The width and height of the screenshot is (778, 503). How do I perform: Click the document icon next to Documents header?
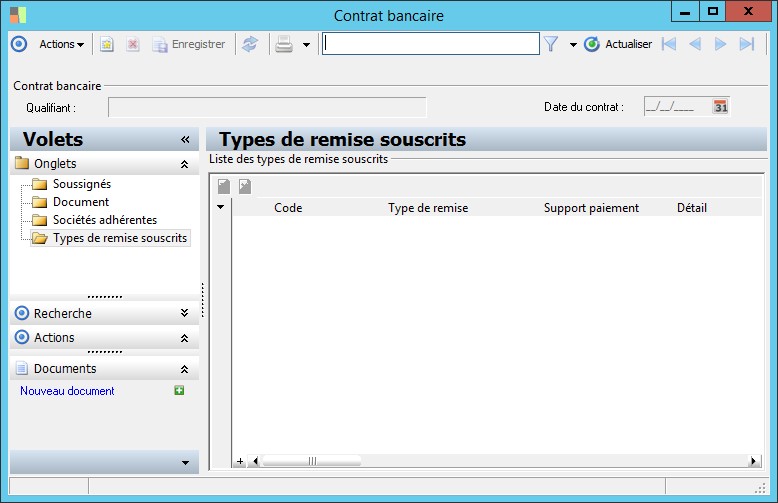click(21, 368)
